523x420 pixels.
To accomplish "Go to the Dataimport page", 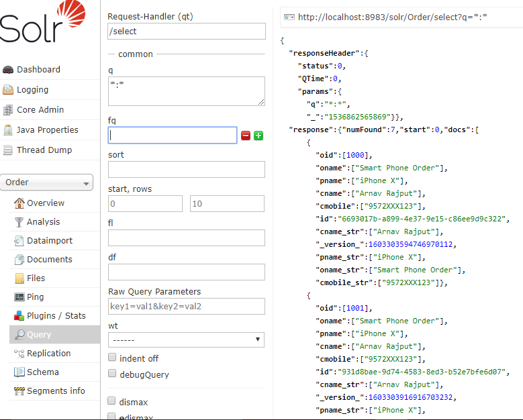I will (50, 241).
